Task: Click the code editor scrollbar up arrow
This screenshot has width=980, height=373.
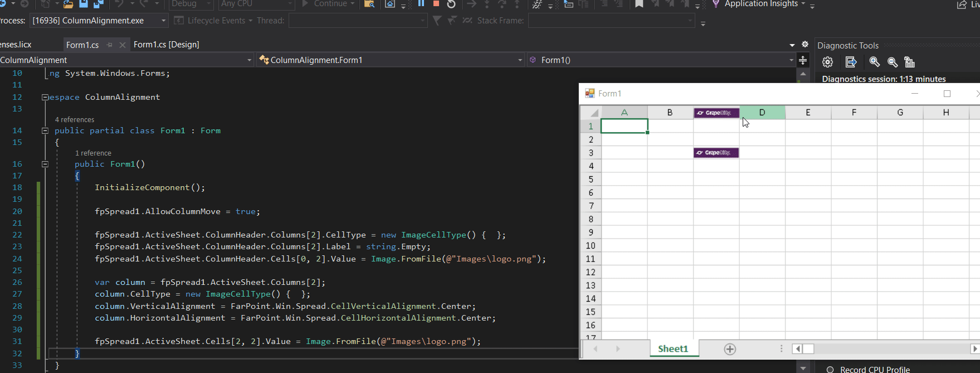Action: tap(803, 74)
